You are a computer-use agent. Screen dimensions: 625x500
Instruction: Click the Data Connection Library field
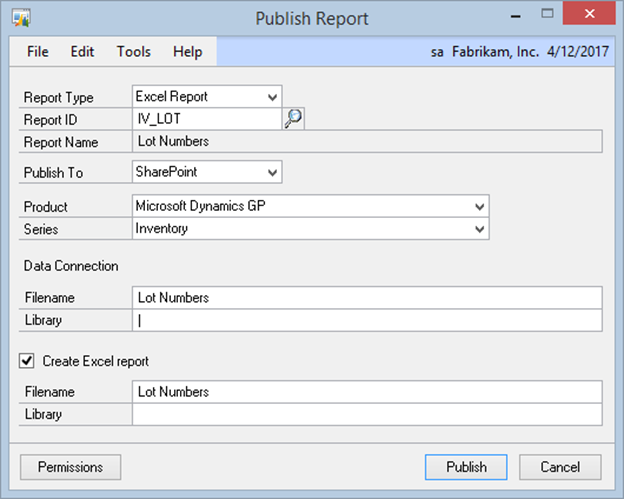pos(367,320)
